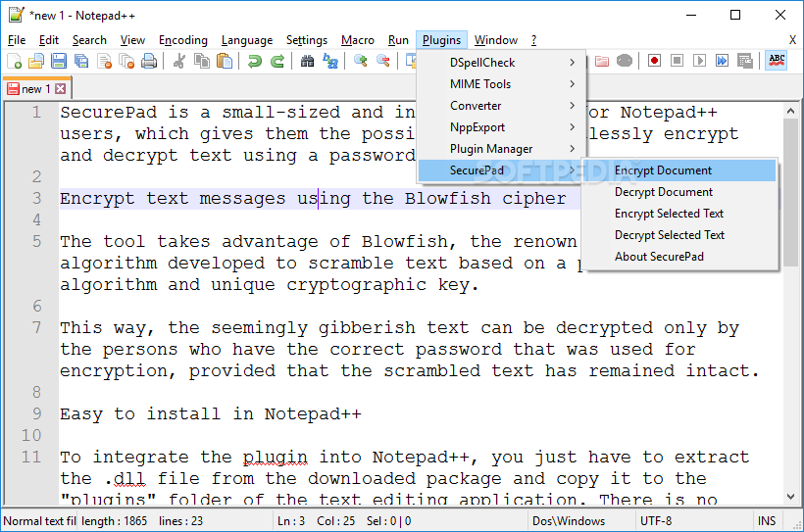Click the Start Recording macro icon
Viewport: 804px width, 532px height.
point(654,61)
